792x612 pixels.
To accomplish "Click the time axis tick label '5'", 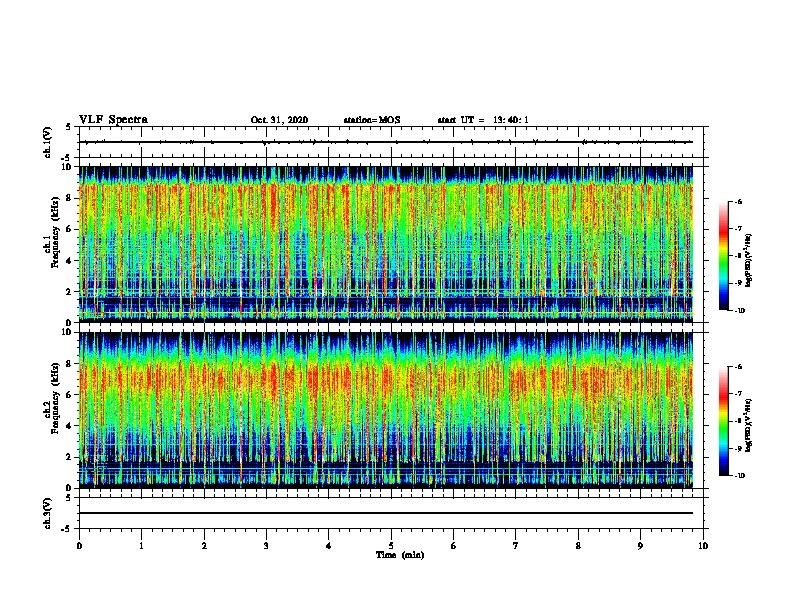I will (391, 546).
